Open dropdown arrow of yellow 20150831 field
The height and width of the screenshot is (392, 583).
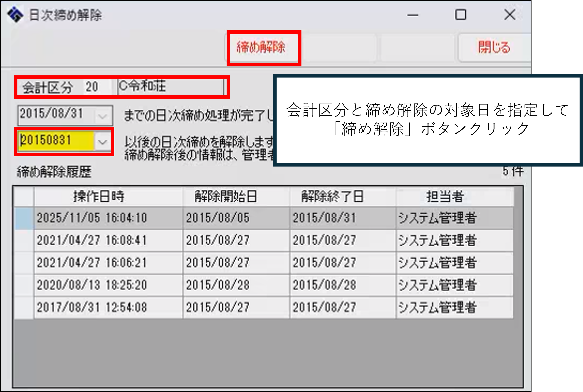coord(102,142)
